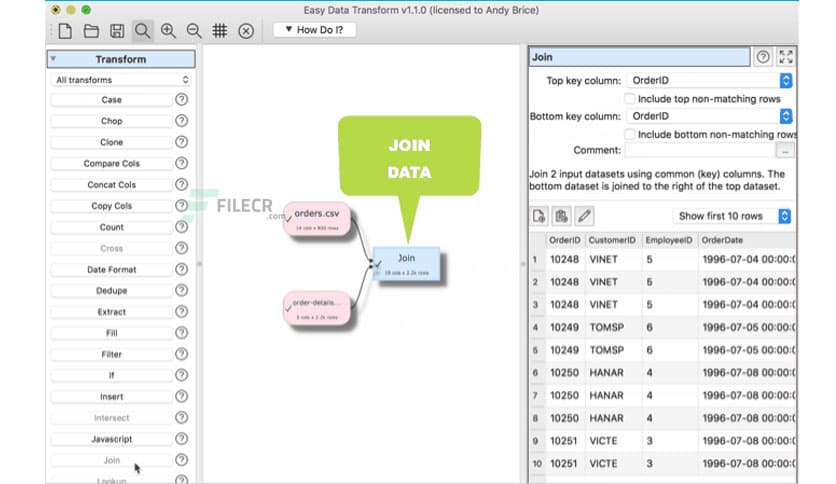Apply the Insert transform

coord(111,397)
